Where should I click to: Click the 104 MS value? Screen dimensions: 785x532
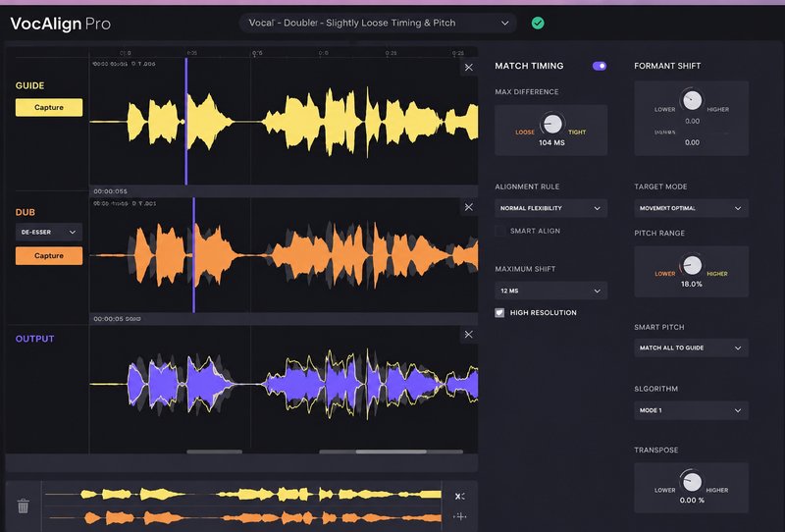click(551, 142)
